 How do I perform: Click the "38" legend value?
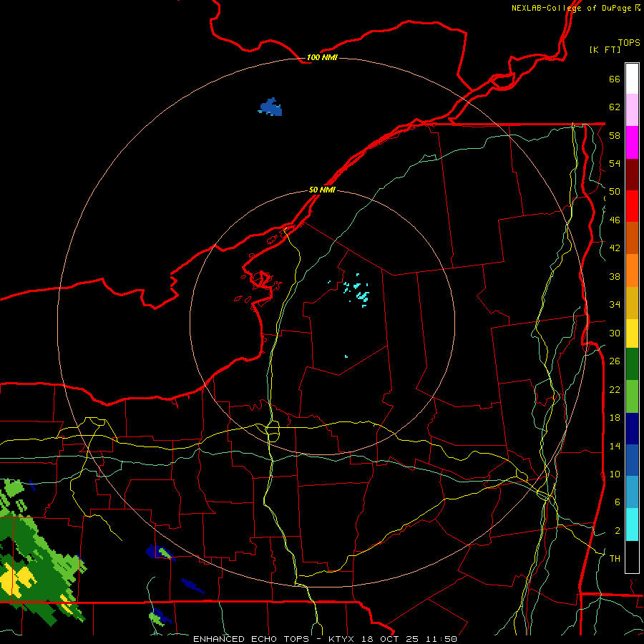point(615,276)
